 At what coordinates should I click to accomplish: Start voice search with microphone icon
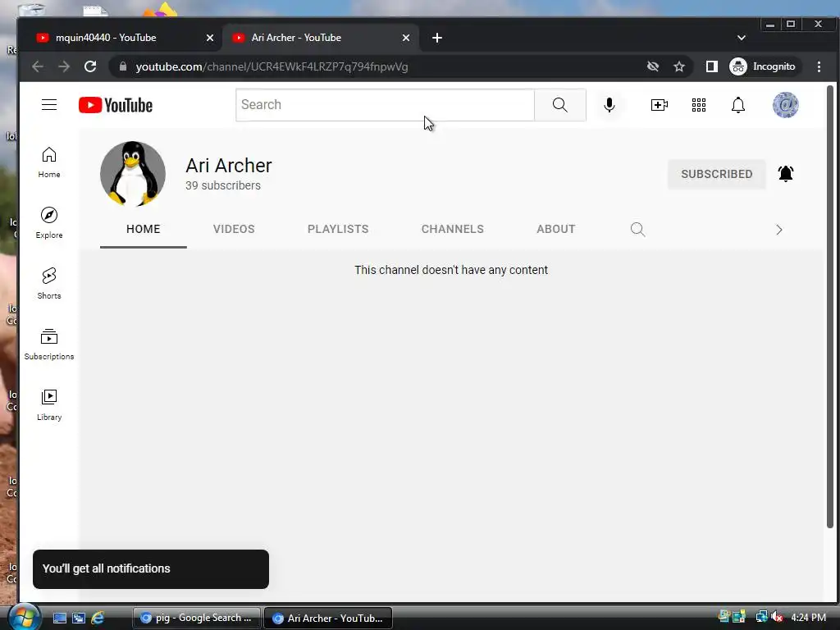pos(609,105)
